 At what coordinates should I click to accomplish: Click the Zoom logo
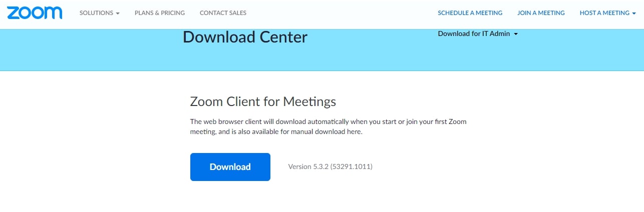click(x=35, y=13)
